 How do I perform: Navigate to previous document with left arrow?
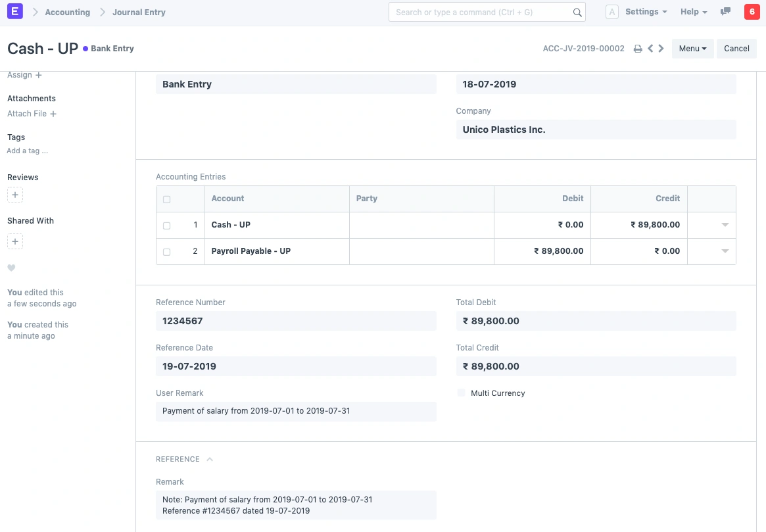point(649,48)
